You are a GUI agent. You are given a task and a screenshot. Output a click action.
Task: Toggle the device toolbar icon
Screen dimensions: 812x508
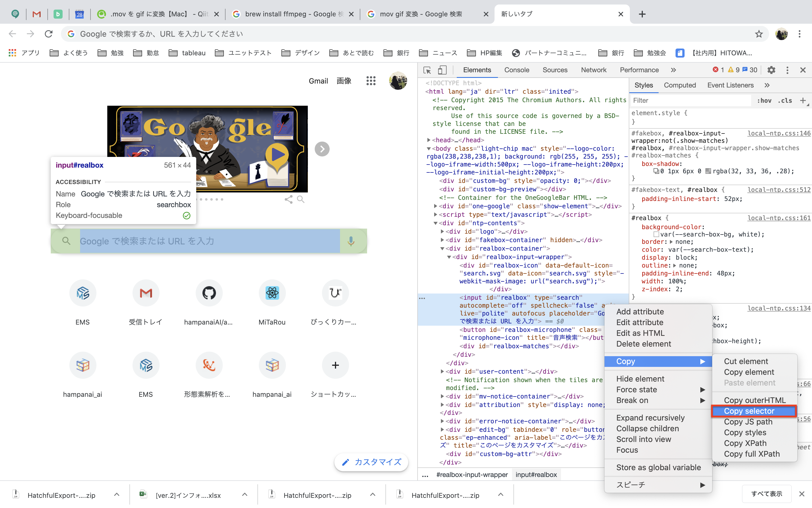coord(442,70)
